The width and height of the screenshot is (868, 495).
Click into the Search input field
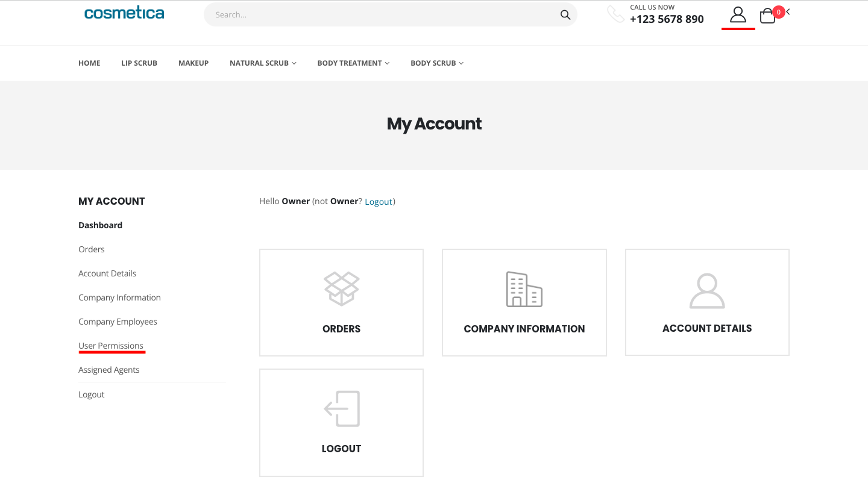coord(380,15)
